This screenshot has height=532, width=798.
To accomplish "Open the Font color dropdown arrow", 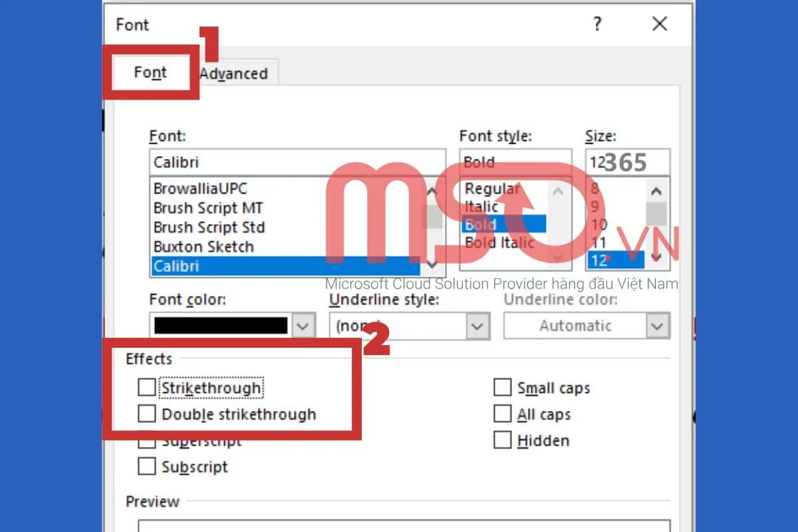I will tap(303, 326).
